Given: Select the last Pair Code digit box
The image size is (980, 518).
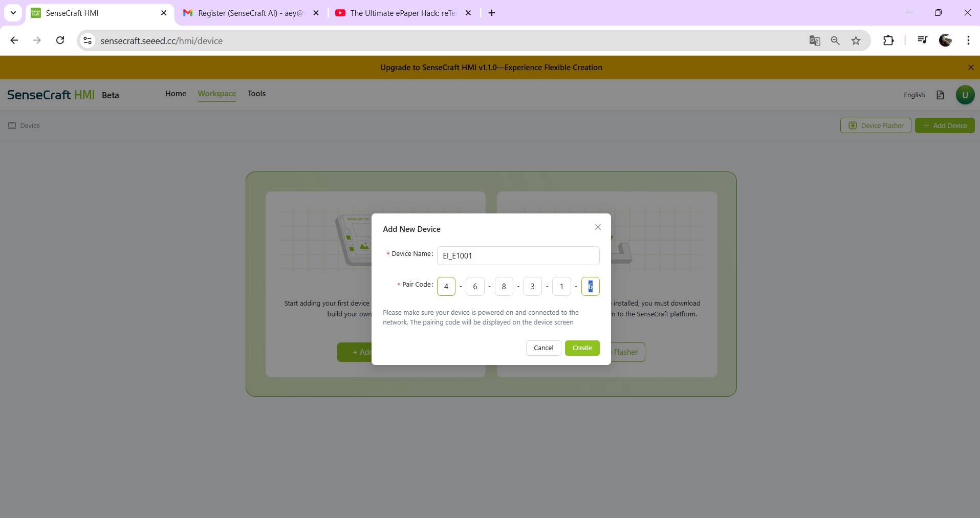Looking at the screenshot, I should [x=590, y=287].
